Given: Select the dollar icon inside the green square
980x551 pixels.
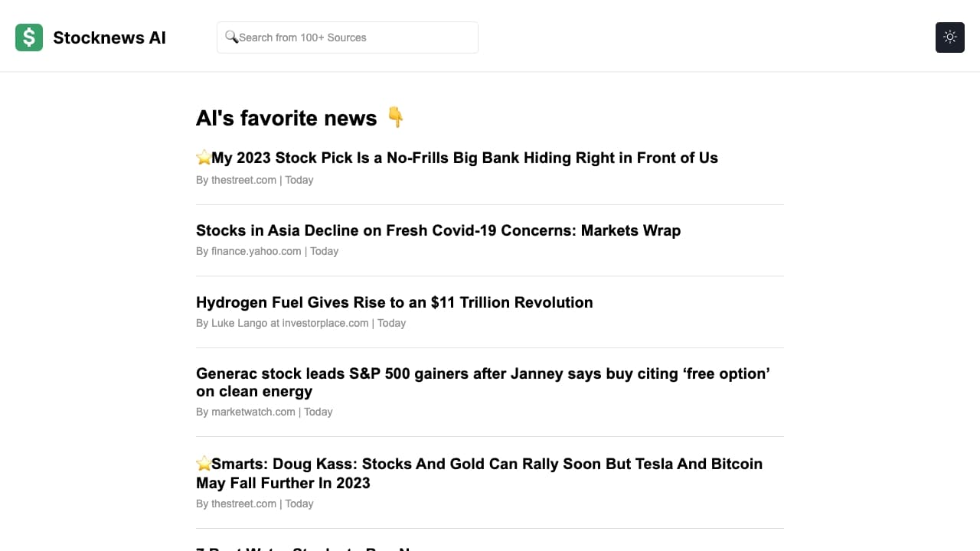Looking at the screenshot, I should [28, 37].
